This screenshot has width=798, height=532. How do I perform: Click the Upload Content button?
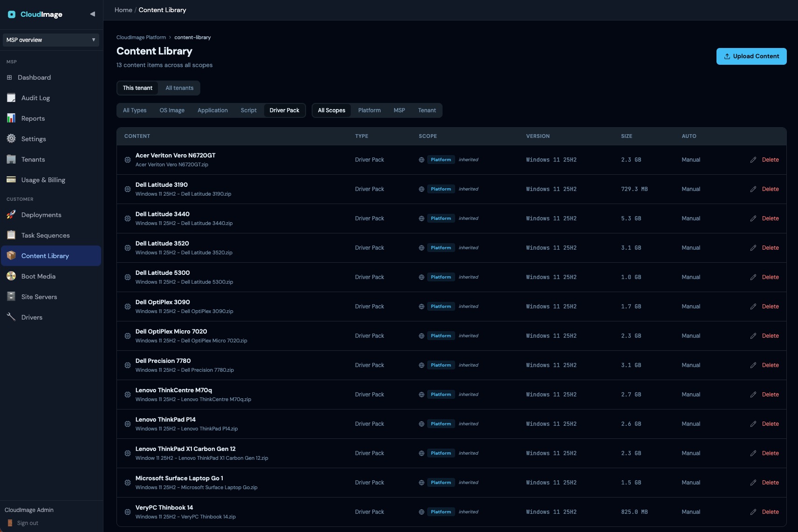751,56
